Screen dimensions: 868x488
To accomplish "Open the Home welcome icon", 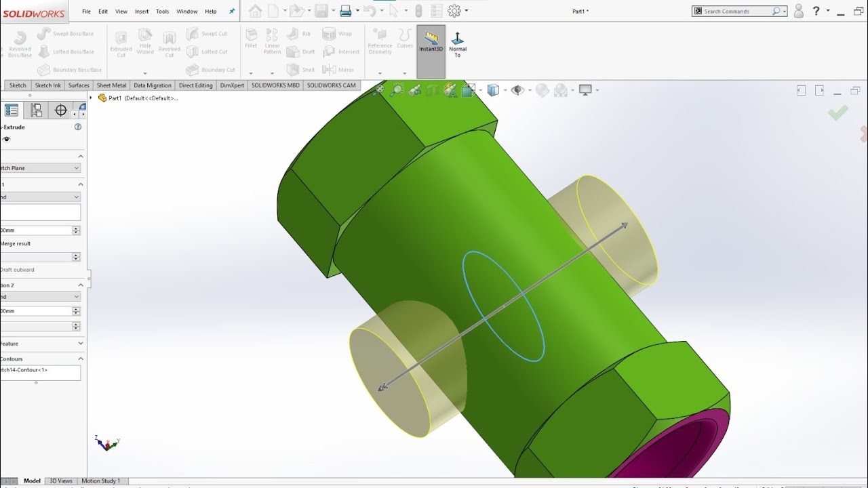I will [255, 11].
